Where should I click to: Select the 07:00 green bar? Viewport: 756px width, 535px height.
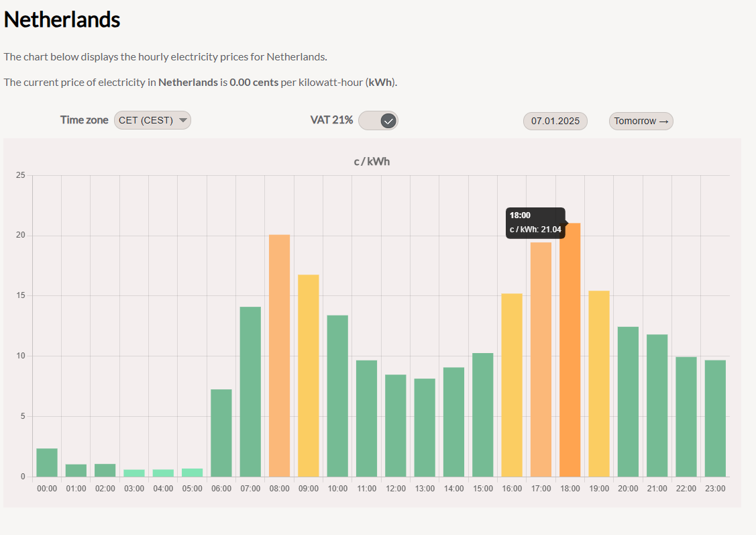[250, 391]
